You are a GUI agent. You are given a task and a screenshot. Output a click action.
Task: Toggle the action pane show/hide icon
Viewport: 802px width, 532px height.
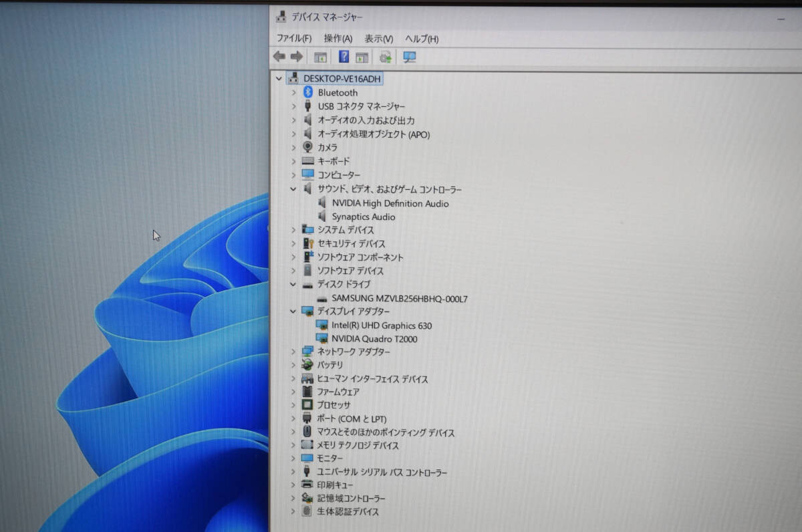362,57
